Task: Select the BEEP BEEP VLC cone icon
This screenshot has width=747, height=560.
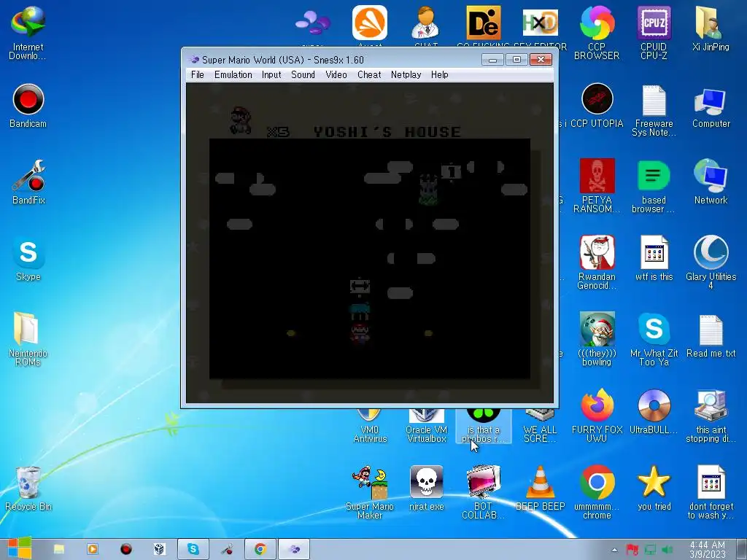Action: pyautogui.click(x=541, y=489)
